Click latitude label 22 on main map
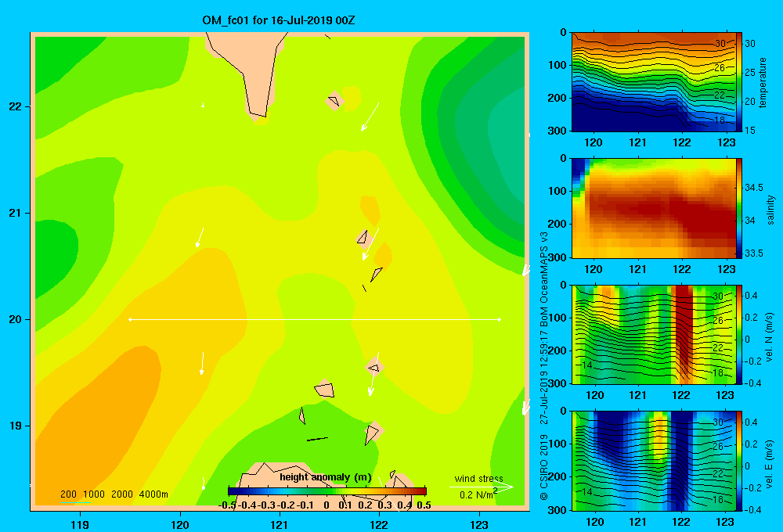783x532 pixels. (15, 106)
